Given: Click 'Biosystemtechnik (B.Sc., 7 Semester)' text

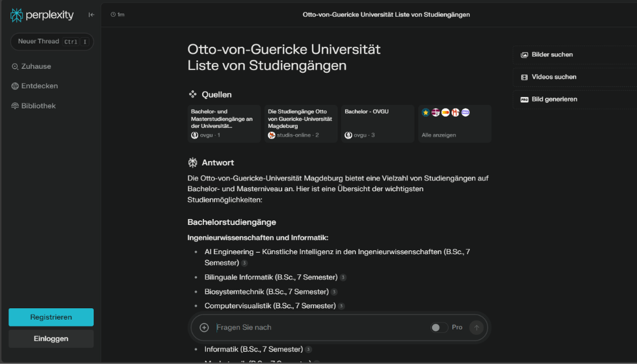Looking at the screenshot, I should (266, 292).
